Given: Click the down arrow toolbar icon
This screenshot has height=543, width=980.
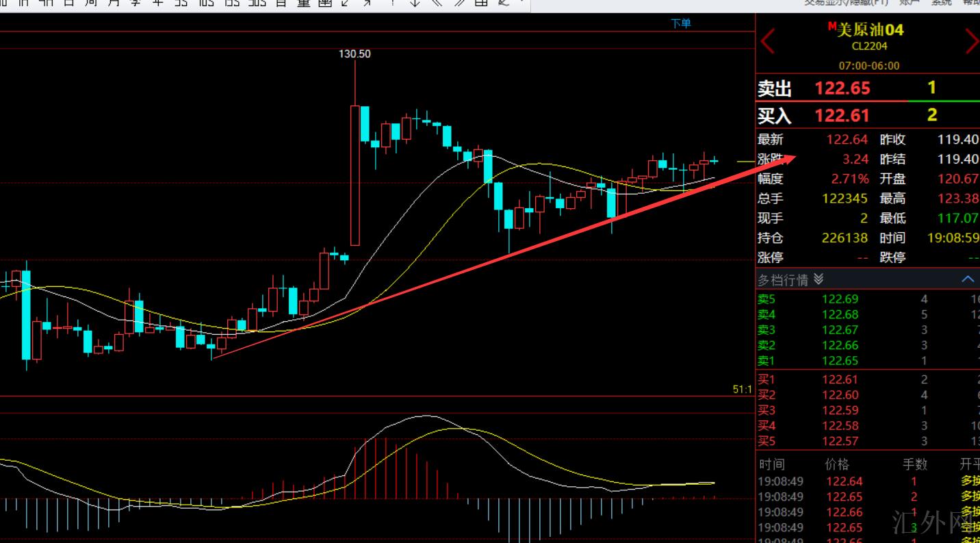Looking at the screenshot, I should pos(414,3).
